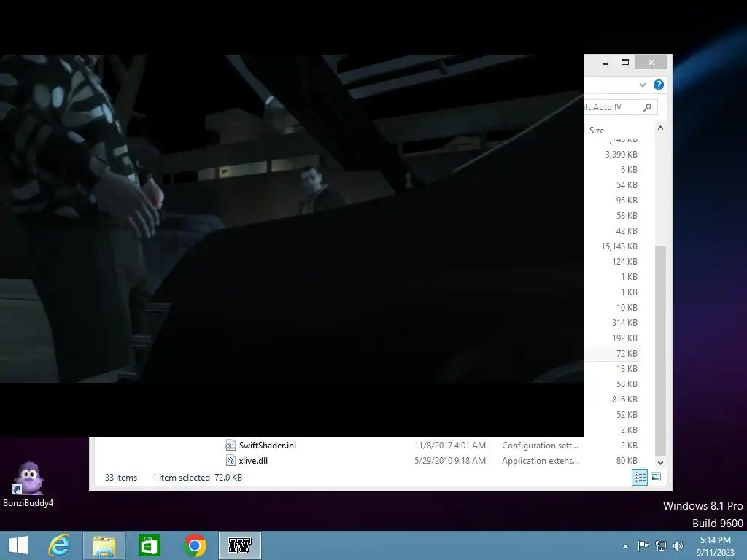
Task: Select the row sized 13 KB
Action: coord(627,368)
